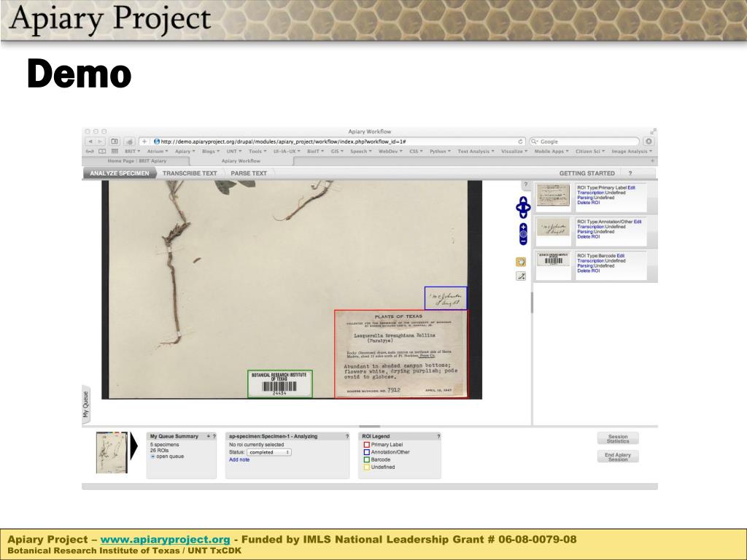Select the Primary Label ROI thumbnail
This screenshot has width=747, height=560.
(x=553, y=195)
